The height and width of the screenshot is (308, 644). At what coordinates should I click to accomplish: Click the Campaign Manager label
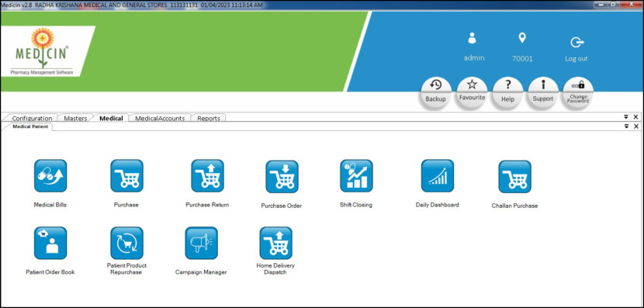[x=201, y=272]
